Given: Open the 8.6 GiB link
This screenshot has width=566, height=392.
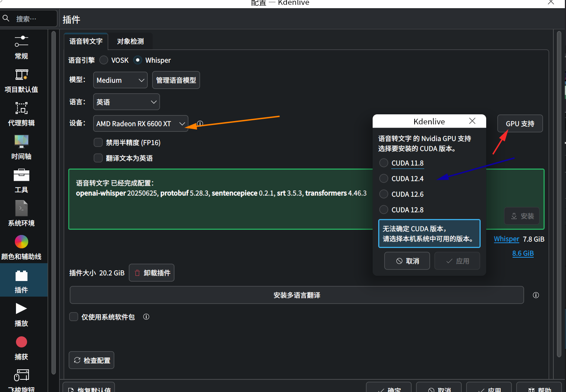Looking at the screenshot, I should point(523,253).
